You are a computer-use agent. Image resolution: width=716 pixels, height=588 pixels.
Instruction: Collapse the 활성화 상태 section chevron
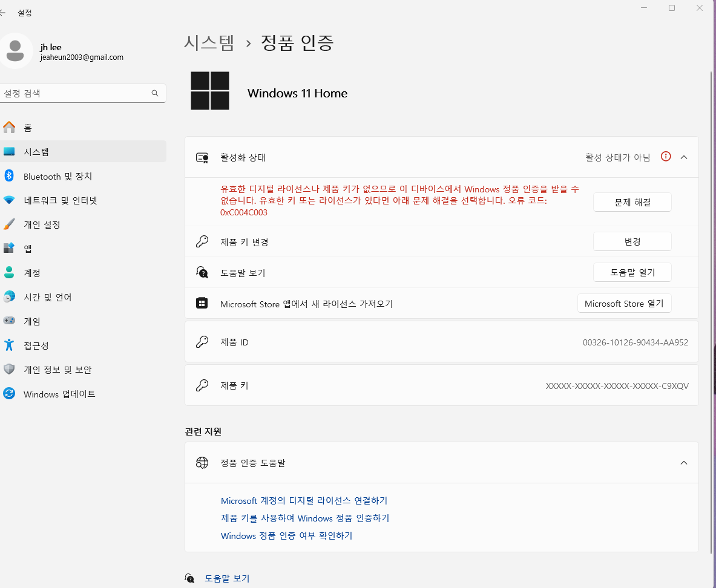tap(684, 157)
